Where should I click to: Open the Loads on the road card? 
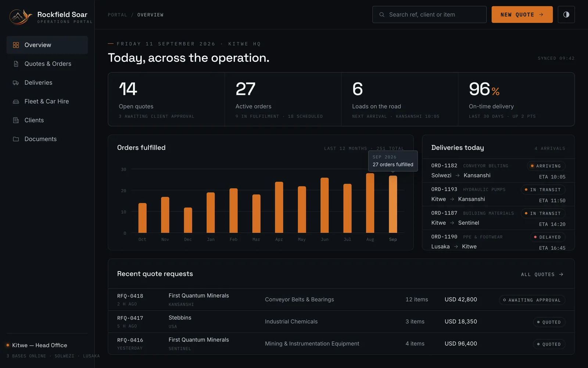click(400, 99)
